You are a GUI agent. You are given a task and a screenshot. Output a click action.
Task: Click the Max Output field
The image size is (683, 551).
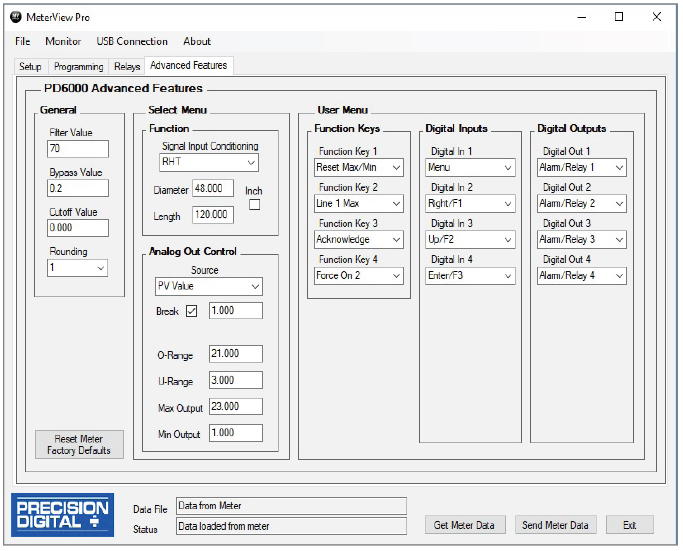tap(236, 406)
